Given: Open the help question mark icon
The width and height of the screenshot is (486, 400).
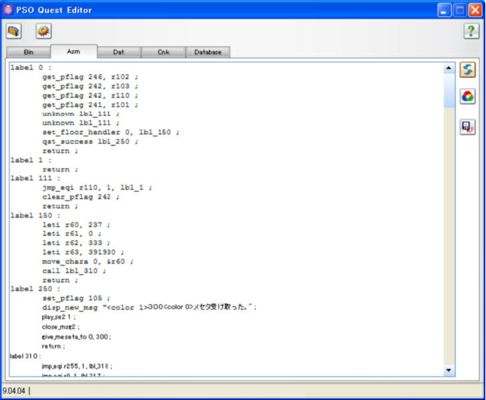Looking at the screenshot, I should (471, 31).
